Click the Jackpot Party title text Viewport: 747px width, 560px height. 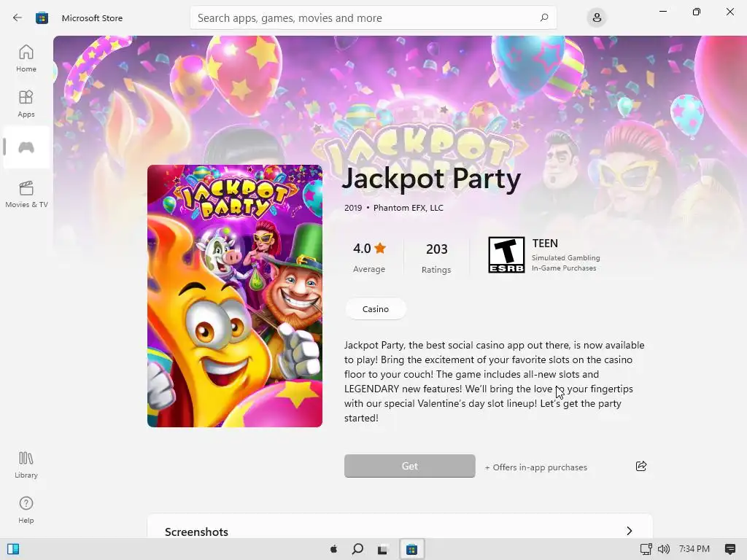432,179
